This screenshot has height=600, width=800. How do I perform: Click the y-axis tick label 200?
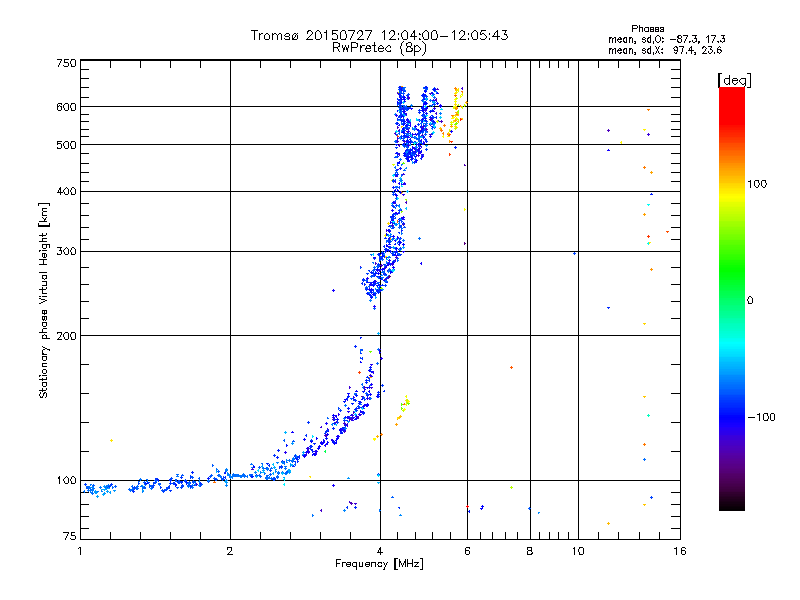66,336
